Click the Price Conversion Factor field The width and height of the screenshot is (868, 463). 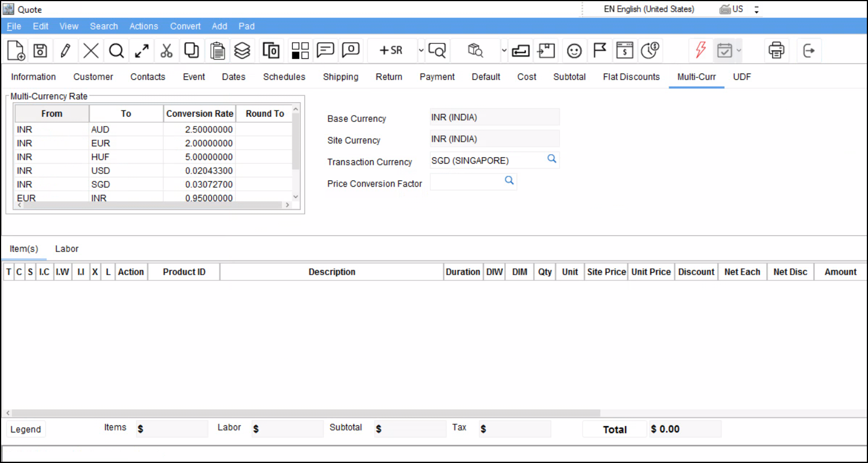(467, 182)
